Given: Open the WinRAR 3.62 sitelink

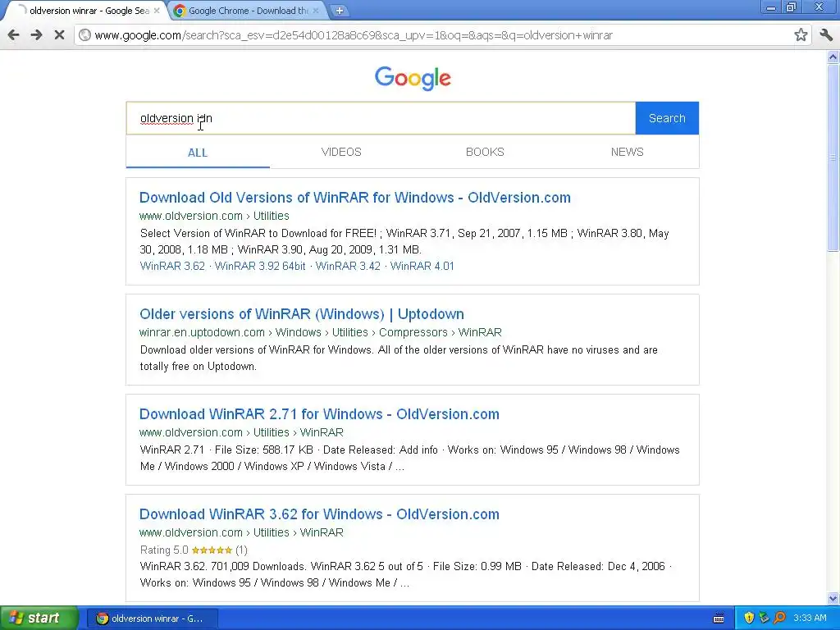Looking at the screenshot, I should [172, 267].
